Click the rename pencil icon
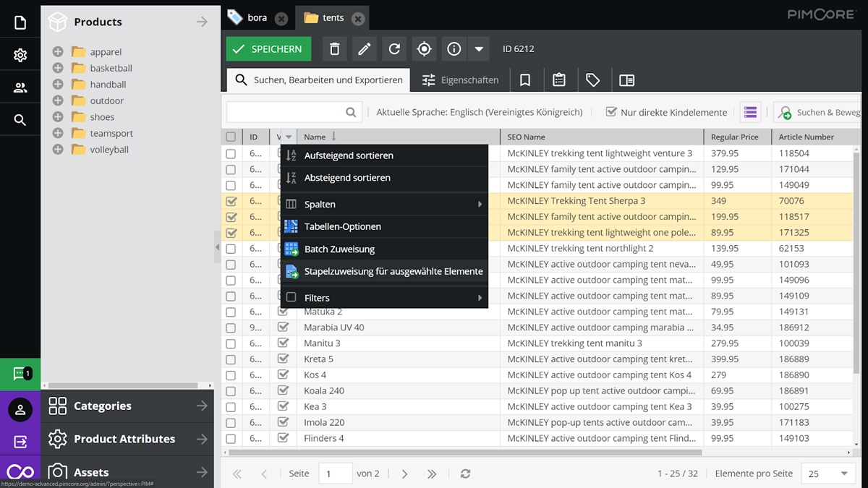868x488 pixels. (x=365, y=49)
